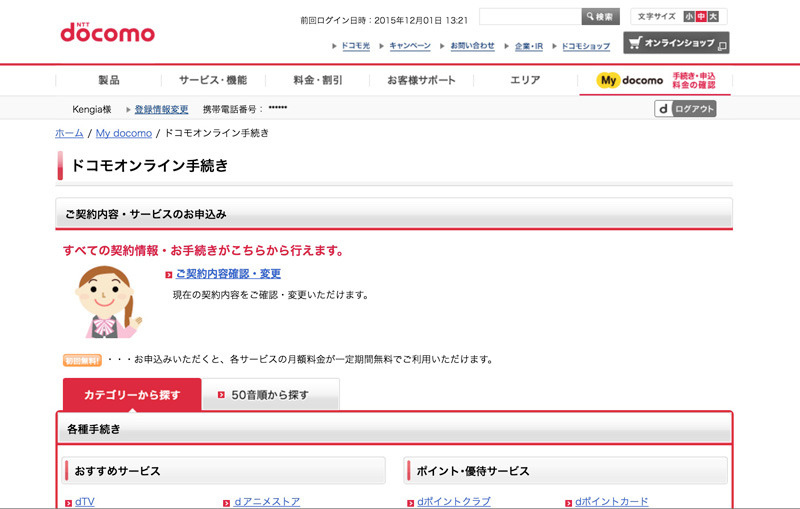Image resolution: width=800 pixels, height=509 pixels.
Task: Click the 手続き・申込 料金の確認 red text
Action: (x=694, y=80)
